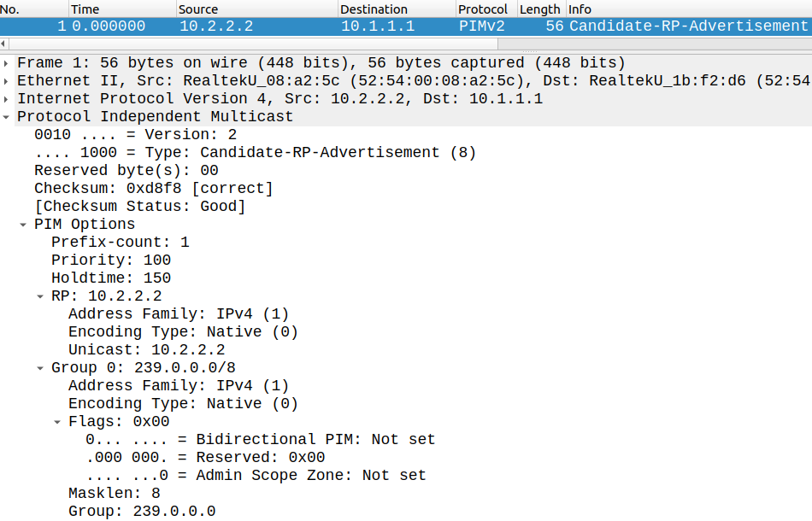Screen dimensions: 812x521
Task: Select the Bidirectional PIM: Not set line
Action: (x=260, y=440)
